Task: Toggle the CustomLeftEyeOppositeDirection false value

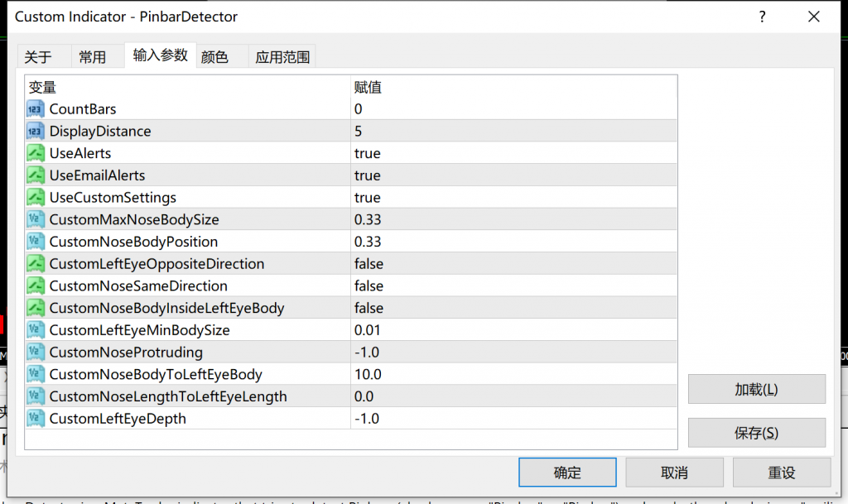Action: pos(369,264)
